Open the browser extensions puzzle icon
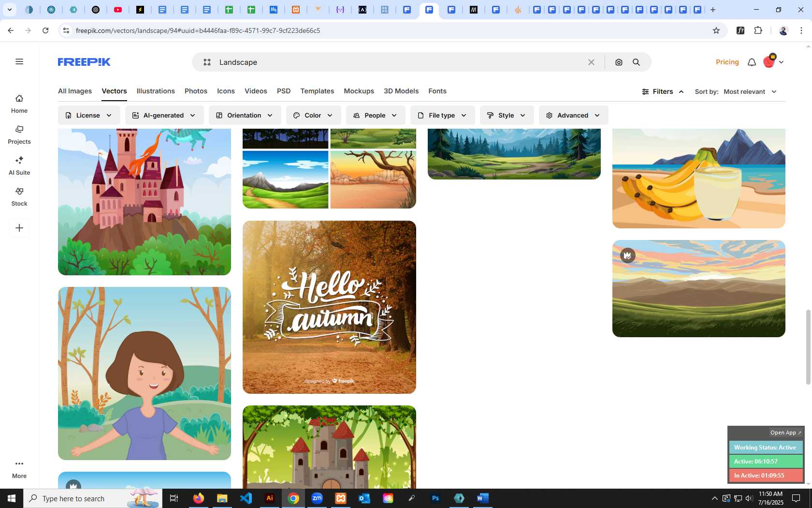Screen dimensions: 812x508 pos(758,30)
